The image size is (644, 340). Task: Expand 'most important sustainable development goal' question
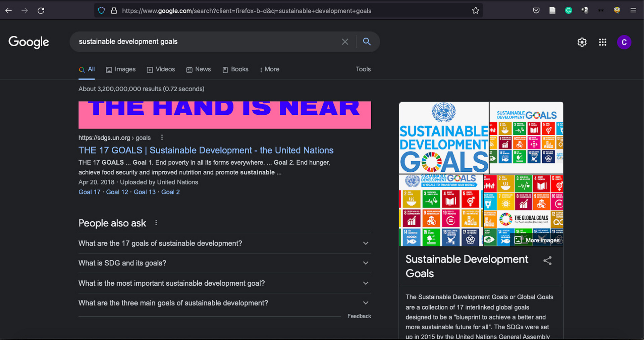click(x=225, y=283)
